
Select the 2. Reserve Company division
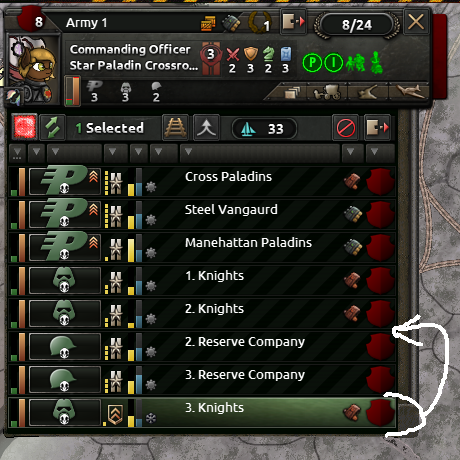click(x=202, y=347)
